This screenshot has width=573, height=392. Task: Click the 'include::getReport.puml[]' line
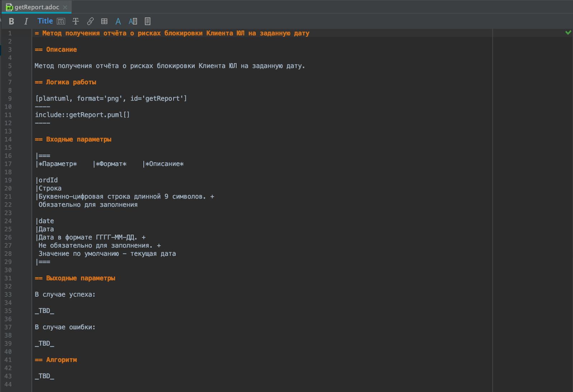[82, 115]
